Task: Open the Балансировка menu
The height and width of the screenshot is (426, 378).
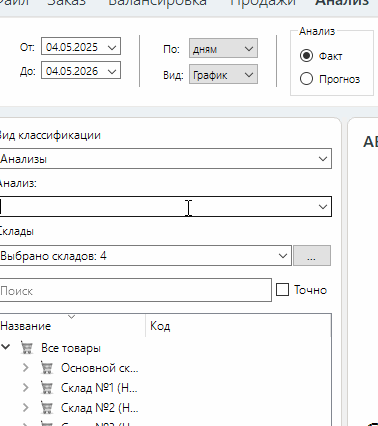Action: 157,3
